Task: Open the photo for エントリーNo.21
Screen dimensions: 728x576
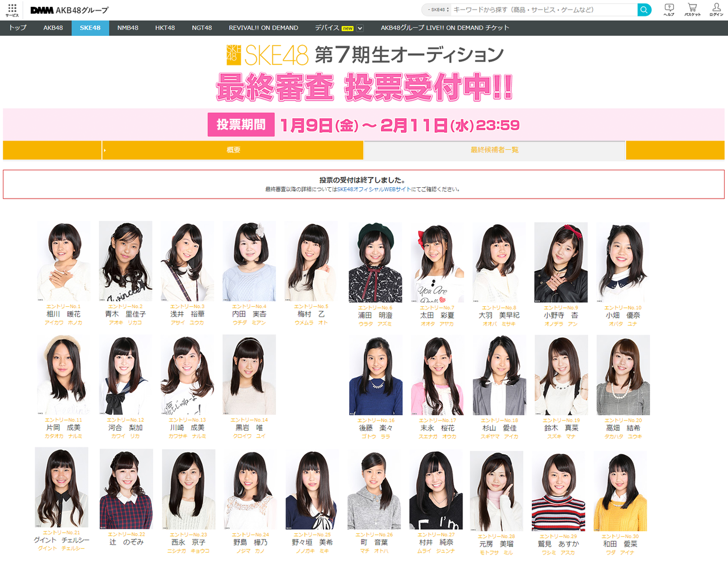Action: tap(61, 487)
